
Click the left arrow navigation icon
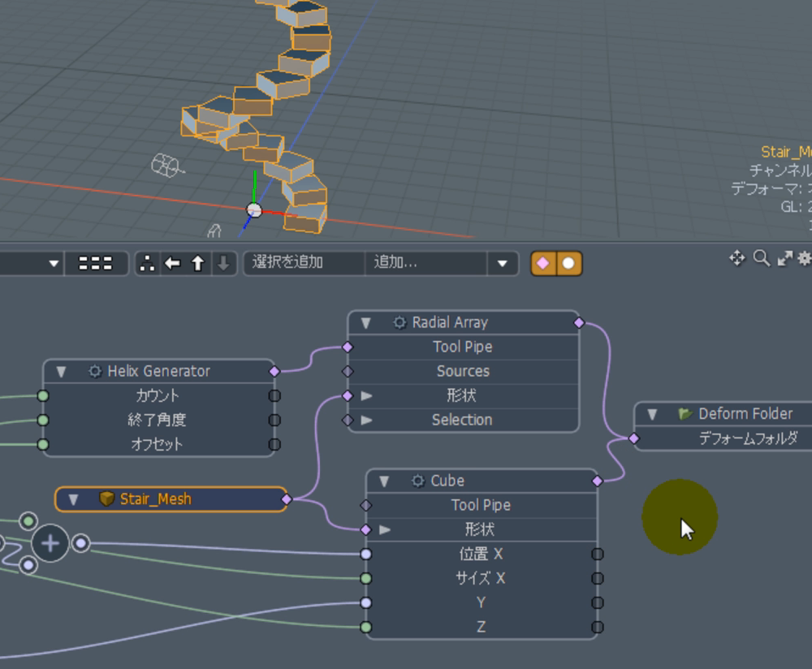click(172, 264)
